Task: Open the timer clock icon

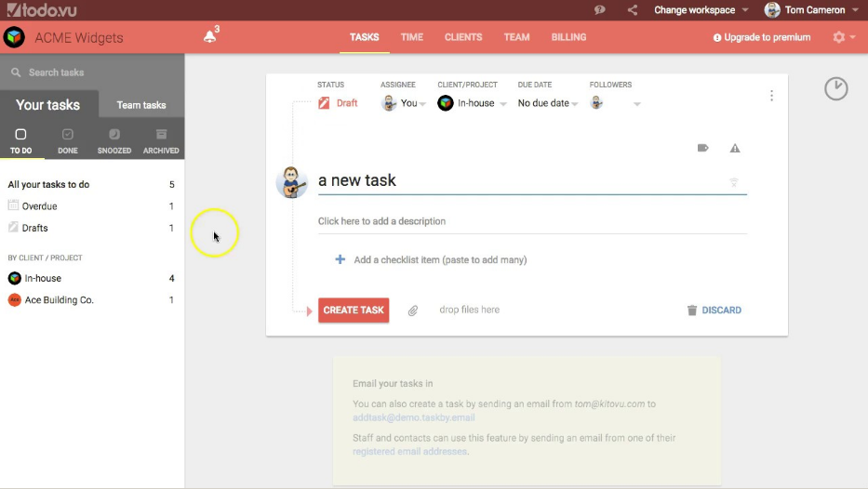Action: [x=835, y=88]
